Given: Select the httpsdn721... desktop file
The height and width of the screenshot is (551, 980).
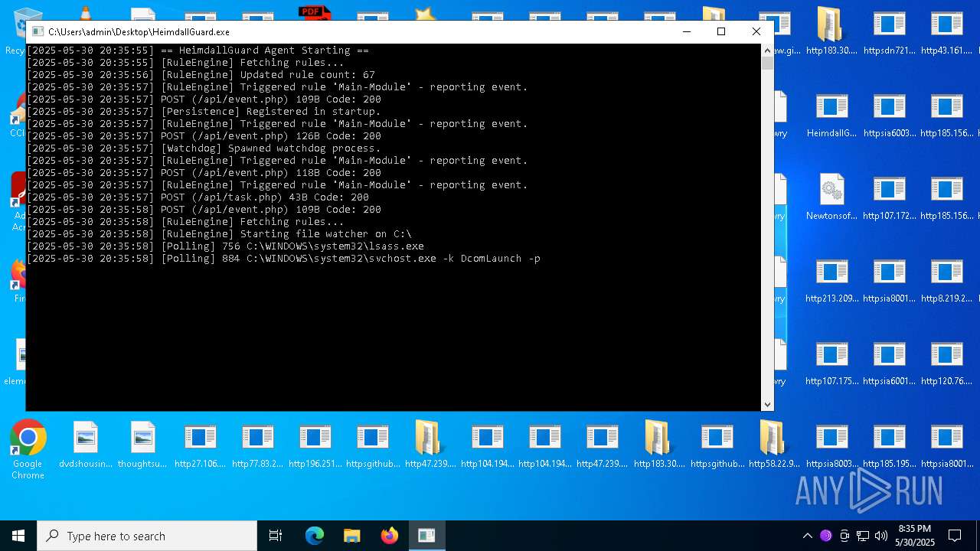Looking at the screenshot, I should tap(889, 32).
